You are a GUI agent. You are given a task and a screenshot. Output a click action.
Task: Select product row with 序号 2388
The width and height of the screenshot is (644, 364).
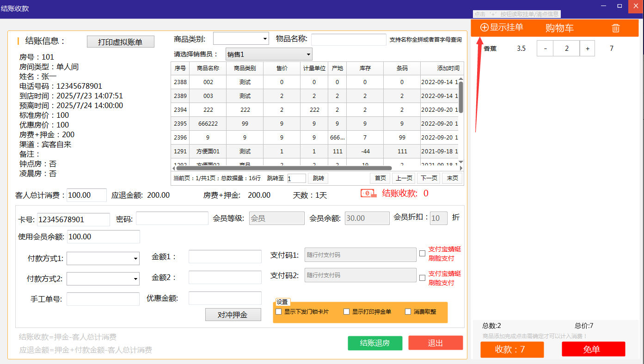(x=314, y=82)
